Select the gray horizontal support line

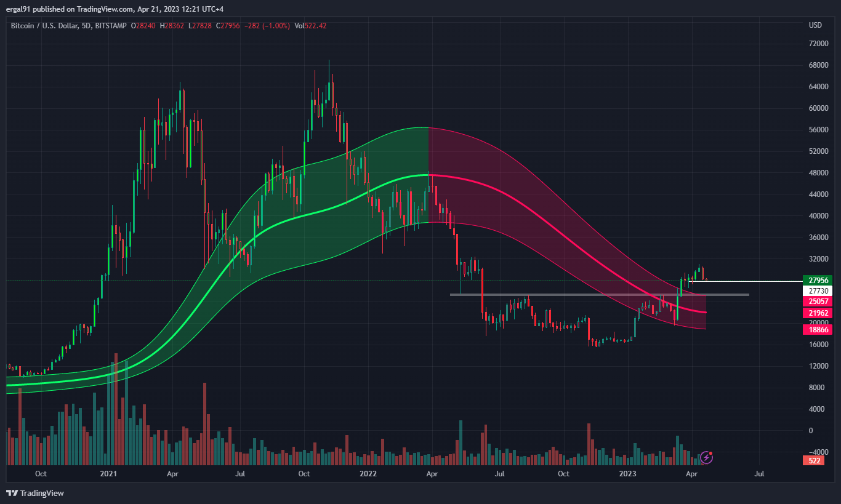(x=599, y=295)
